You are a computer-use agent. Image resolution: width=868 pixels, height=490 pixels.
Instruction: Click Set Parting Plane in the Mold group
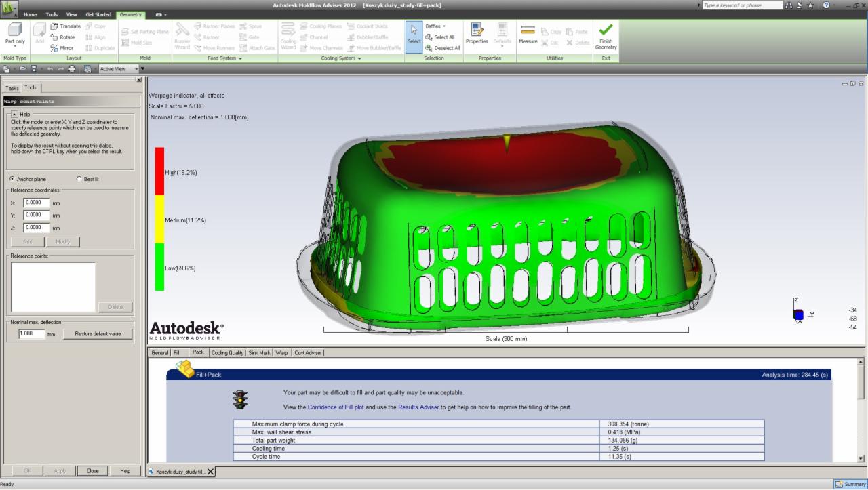tap(145, 32)
